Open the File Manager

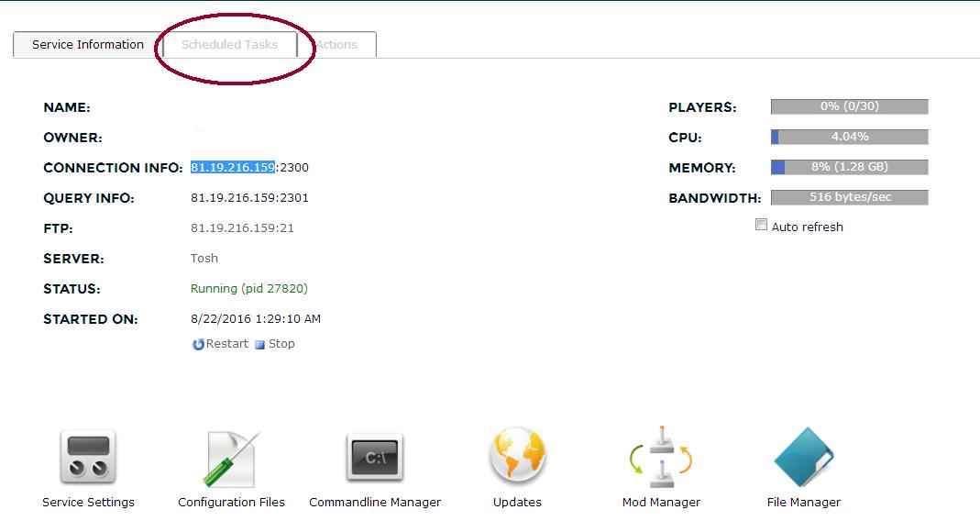(803, 457)
